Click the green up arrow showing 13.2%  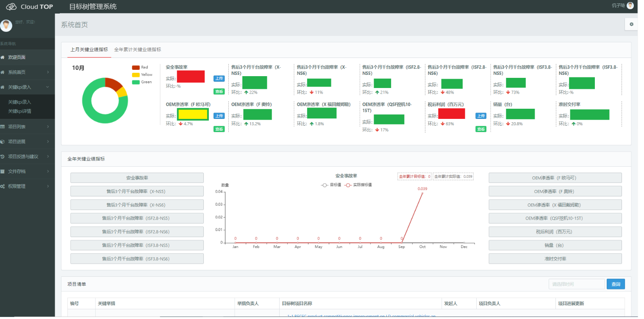[246, 124]
